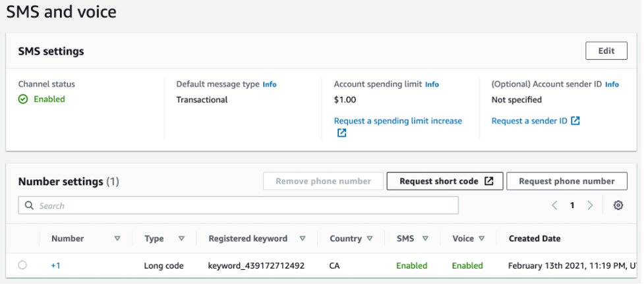Viewport: 644px width, 285px height.
Task: Go to previous page arrow
Action: 555,205
